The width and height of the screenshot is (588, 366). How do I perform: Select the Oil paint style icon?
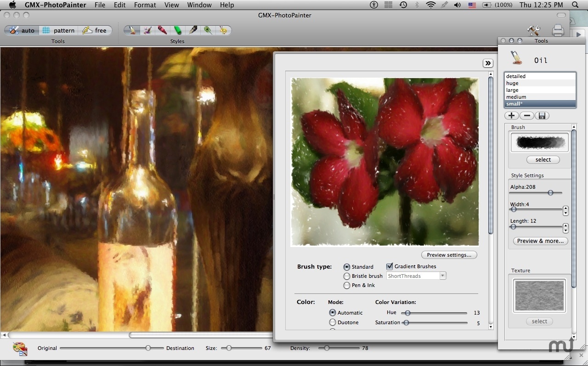coord(132,30)
